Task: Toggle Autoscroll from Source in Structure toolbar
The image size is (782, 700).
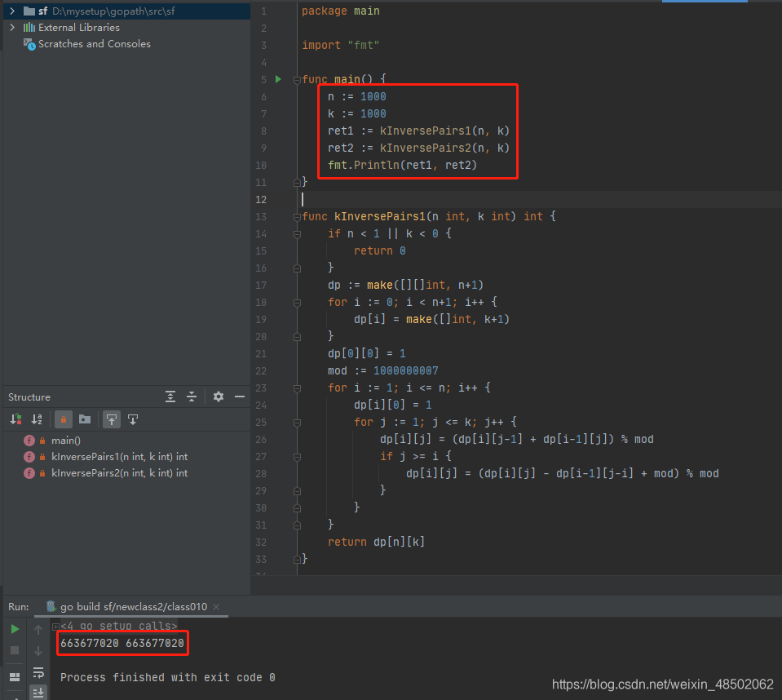Action: 133,419
